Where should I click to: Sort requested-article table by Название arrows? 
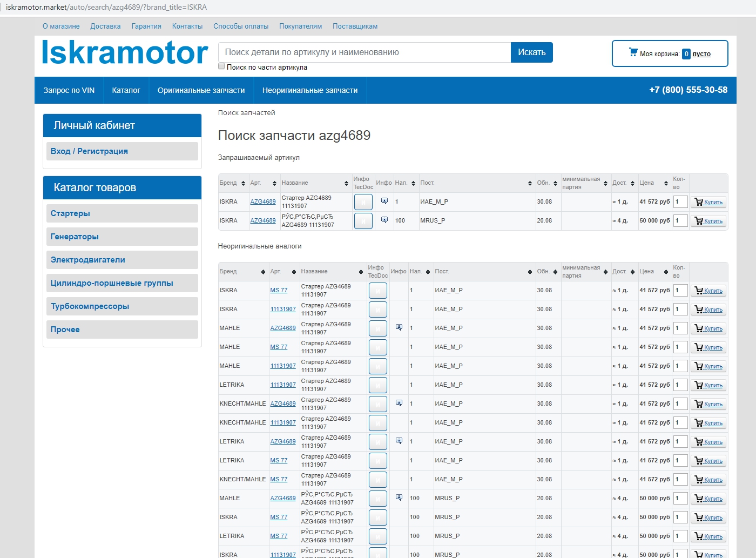[346, 184]
